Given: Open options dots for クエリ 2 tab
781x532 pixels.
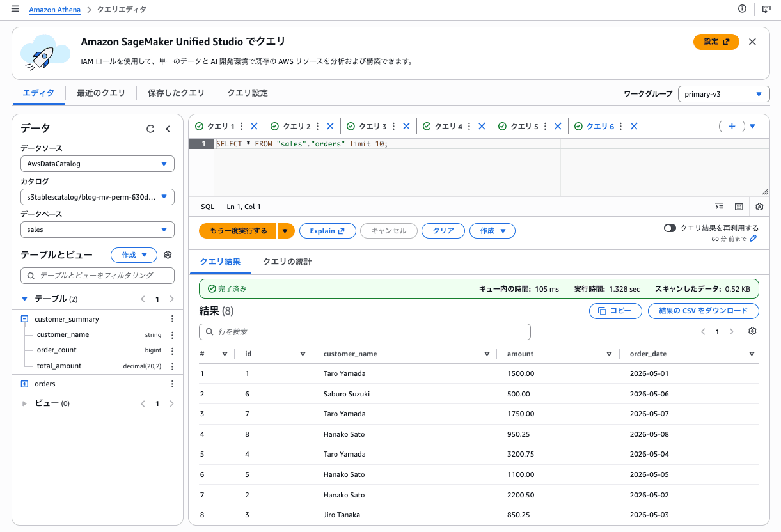Looking at the screenshot, I should point(318,126).
